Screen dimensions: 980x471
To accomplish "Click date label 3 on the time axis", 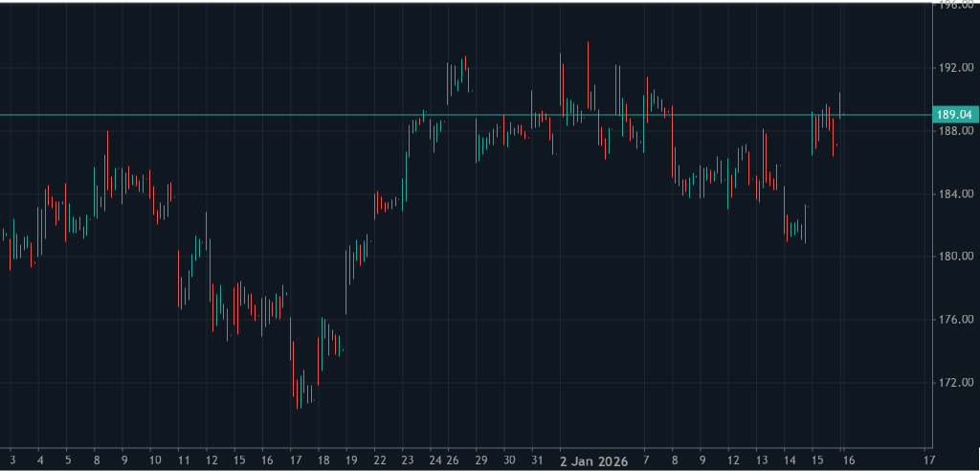I will 11,460.
